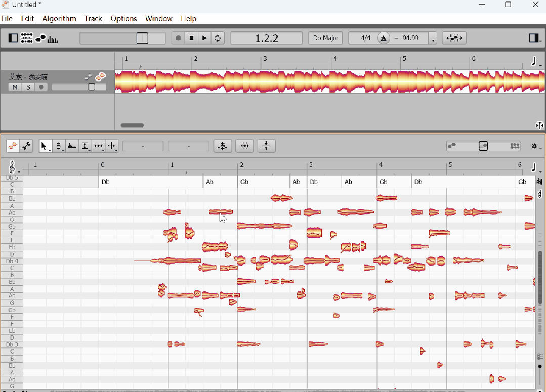The width and height of the screenshot is (546, 392).
Task: Select the formant tool
Action: point(72,146)
